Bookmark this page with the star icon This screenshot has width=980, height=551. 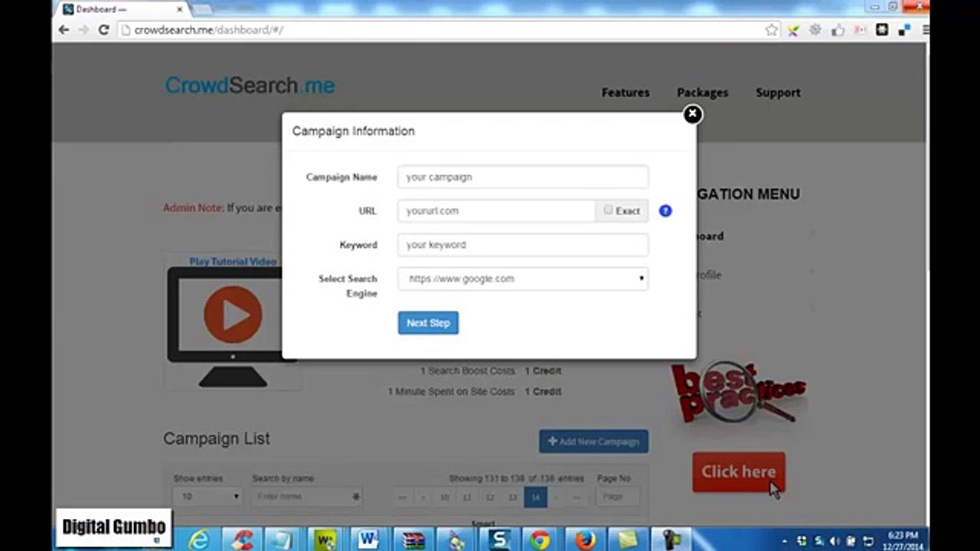771,30
